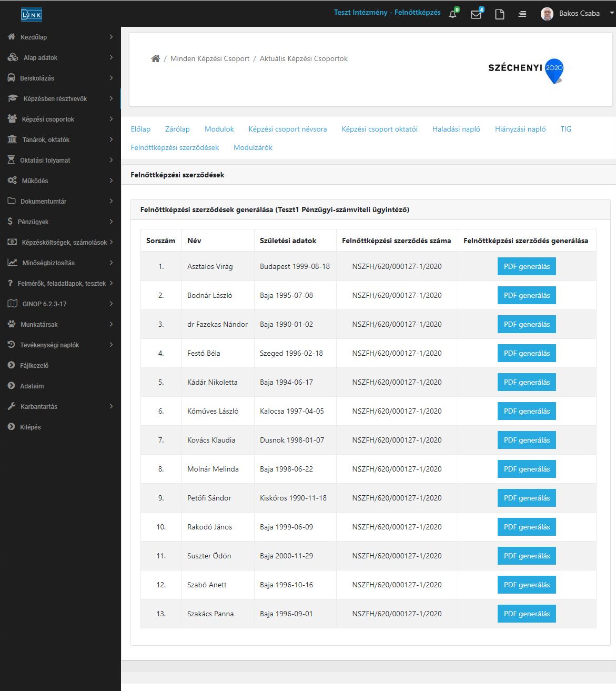Viewport: 616px width, 691px height.
Task: Click the Bakos Csaba profile avatar
Action: pos(547,14)
